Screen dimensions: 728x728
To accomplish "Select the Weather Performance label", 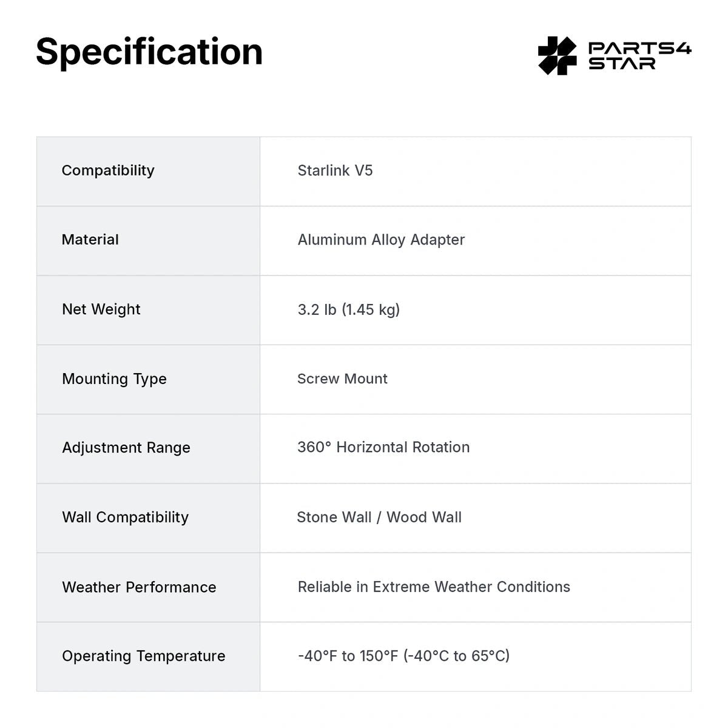I will coord(139,587).
